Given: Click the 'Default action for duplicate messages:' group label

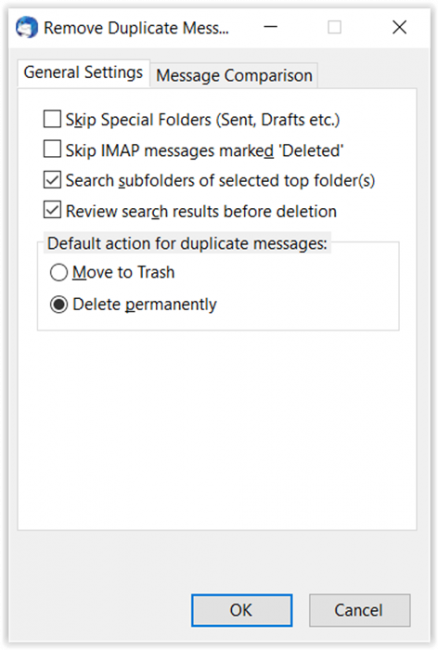Looking at the screenshot, I should pyautogui.click(x=187, y=243).
